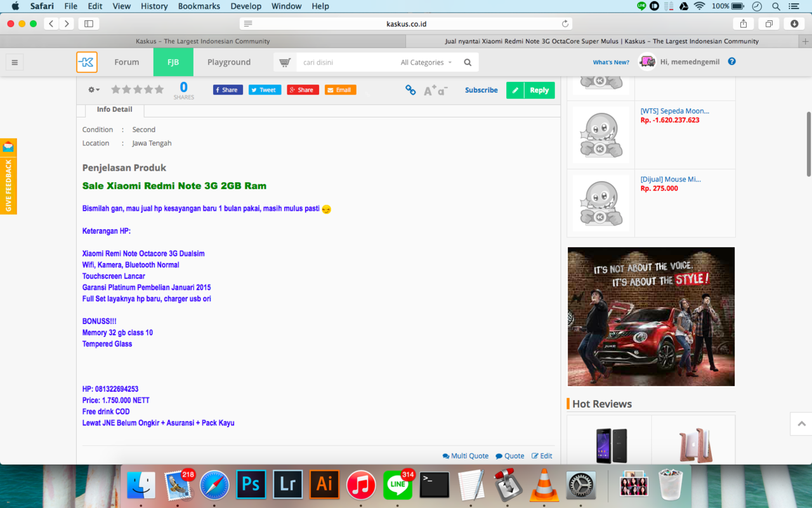Click the Safari address bar
This screenshot has height=508, width=812.
(x=406, y=23)
